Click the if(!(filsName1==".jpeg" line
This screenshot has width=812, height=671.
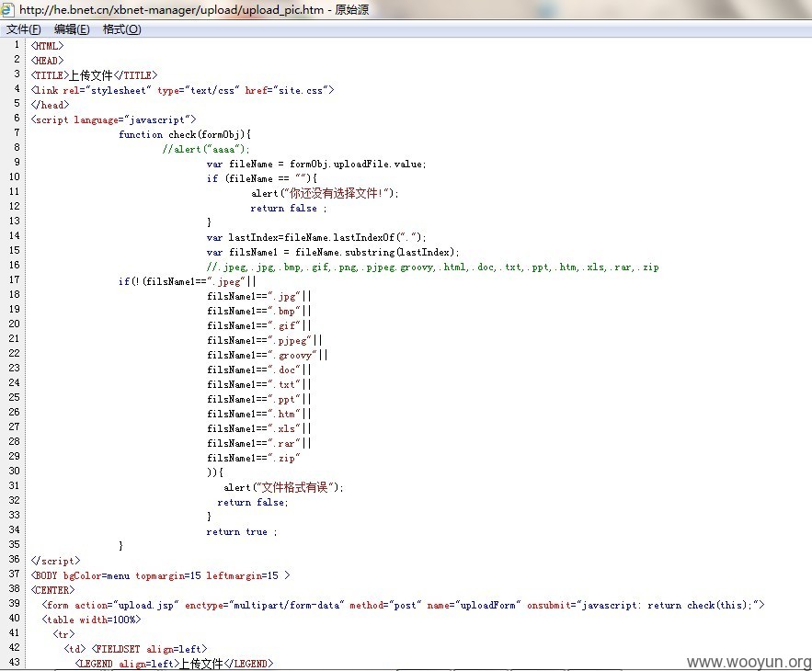(x=187, y=281)
